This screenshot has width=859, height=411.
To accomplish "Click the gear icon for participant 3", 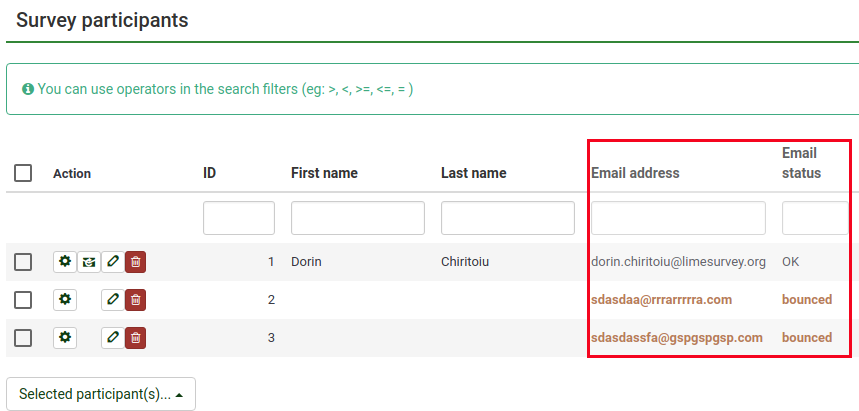I will (x=65, y=337).
